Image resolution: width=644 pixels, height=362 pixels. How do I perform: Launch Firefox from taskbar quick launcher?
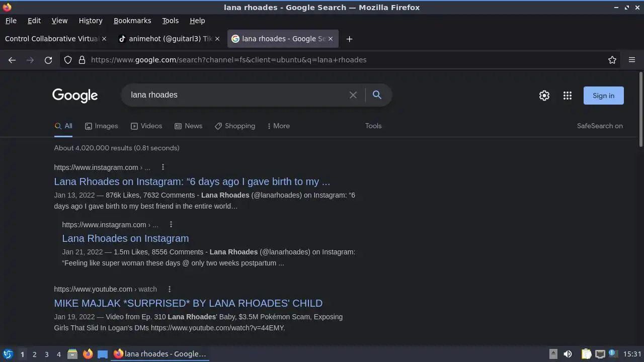click(88, 354)
